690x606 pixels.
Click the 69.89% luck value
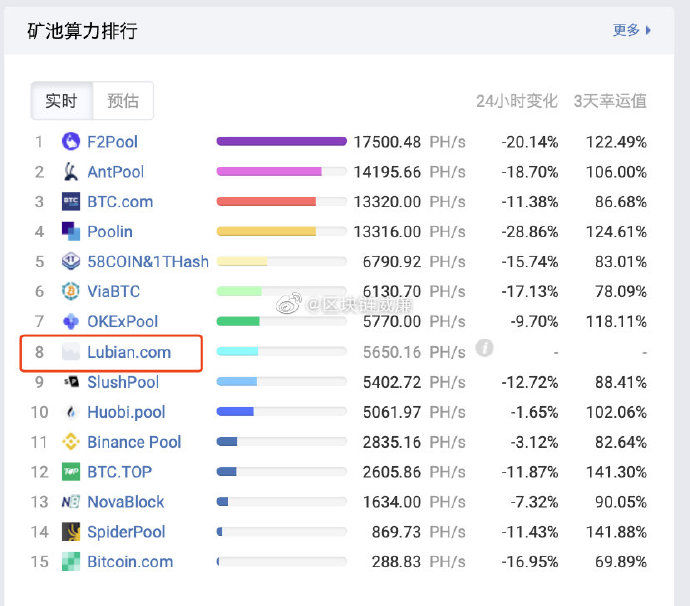click(621, 562)
